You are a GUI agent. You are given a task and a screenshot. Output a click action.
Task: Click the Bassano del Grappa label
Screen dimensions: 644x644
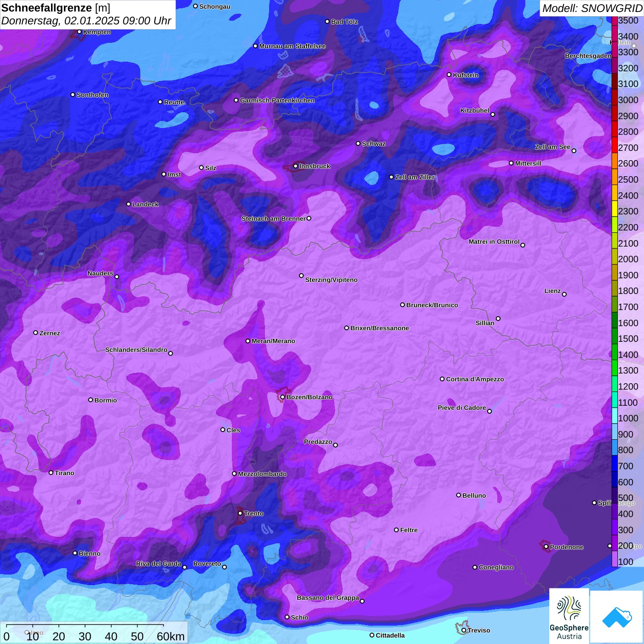(328, 598)
